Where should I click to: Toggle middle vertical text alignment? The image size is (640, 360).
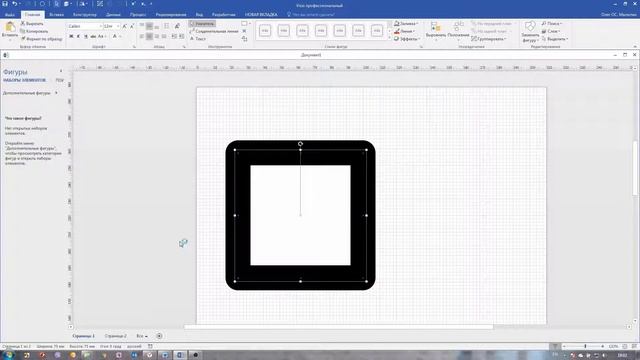(x=149, y=26)
